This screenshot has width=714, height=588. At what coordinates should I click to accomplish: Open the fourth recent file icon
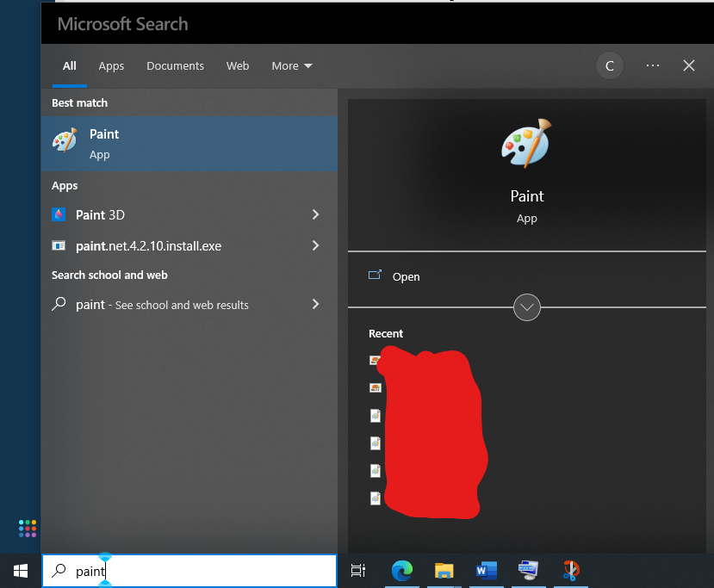[376, 443]
